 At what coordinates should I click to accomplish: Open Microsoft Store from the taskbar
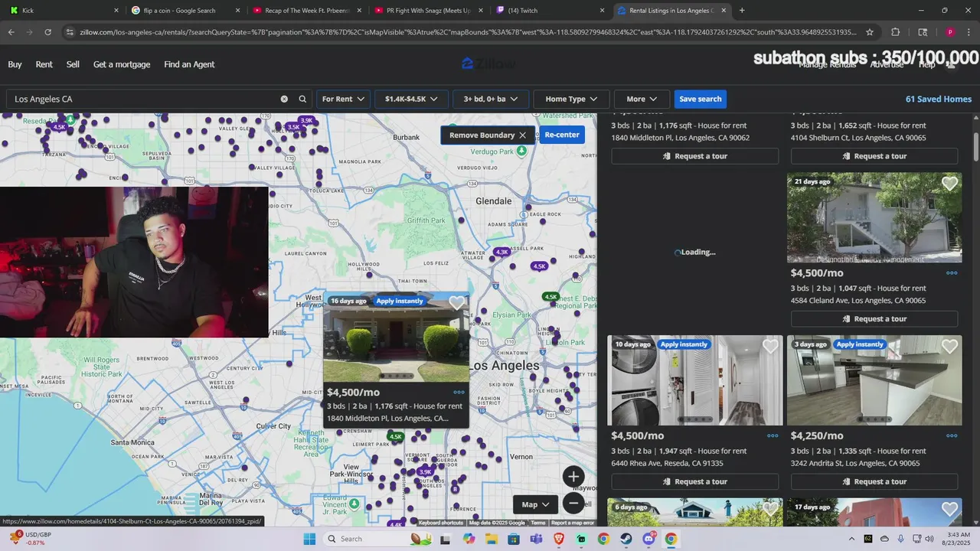(513, 539)
